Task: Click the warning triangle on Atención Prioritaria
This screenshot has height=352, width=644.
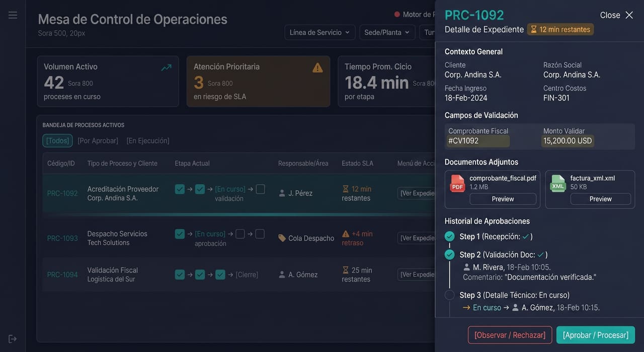Action: click(317, 67)
